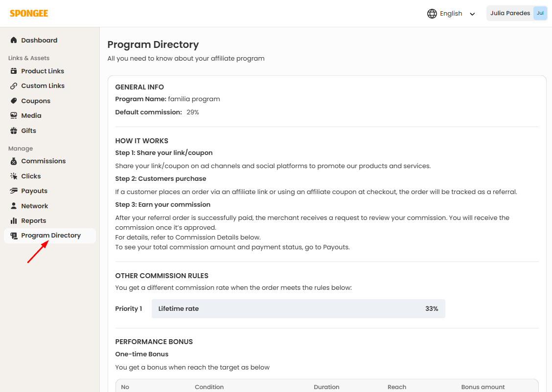Click the Payouts cash icon

point(14,191)
